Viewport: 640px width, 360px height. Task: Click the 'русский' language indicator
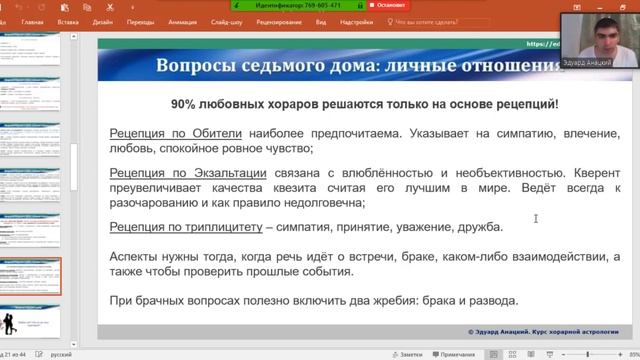[61, 355]
